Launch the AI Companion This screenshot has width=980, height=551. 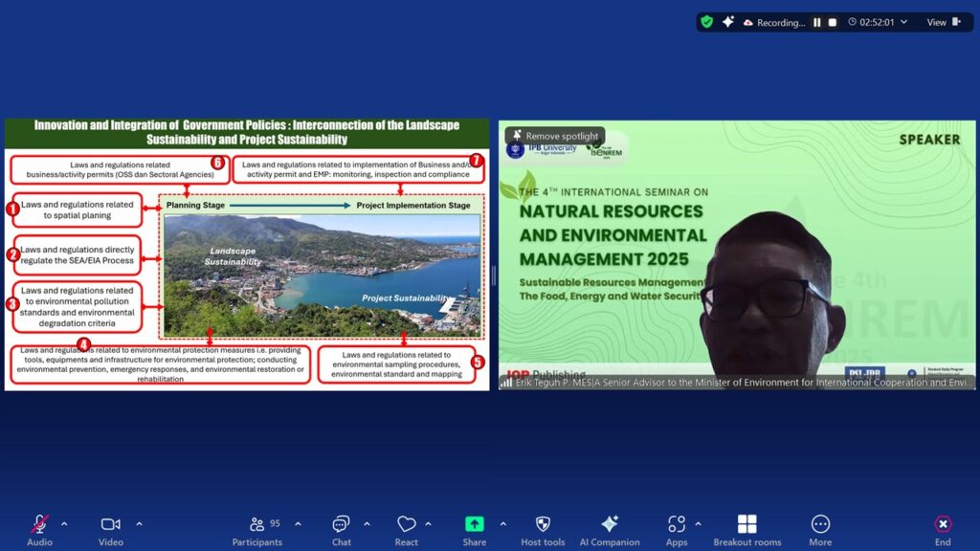(x=609, y=524)
